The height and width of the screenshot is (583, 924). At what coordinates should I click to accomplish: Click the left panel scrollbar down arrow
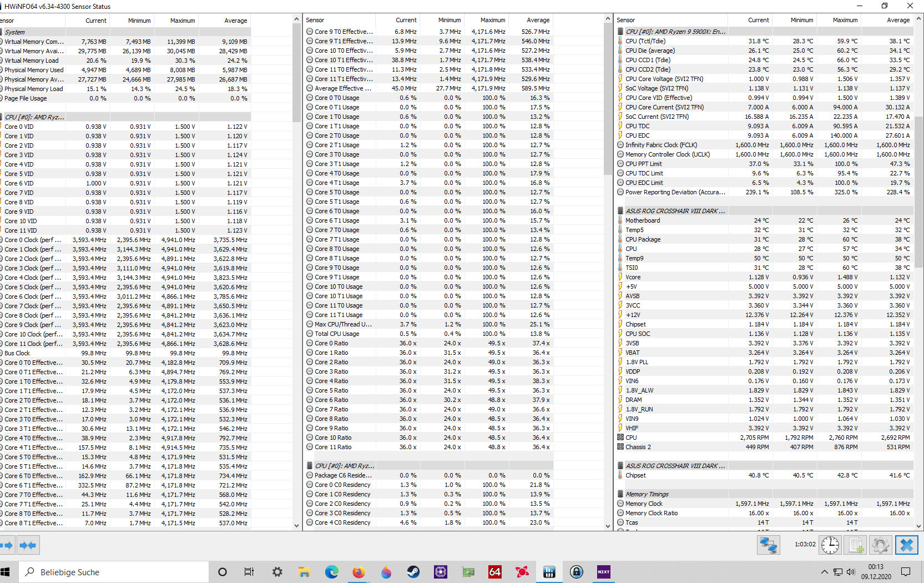coord(296,526)
